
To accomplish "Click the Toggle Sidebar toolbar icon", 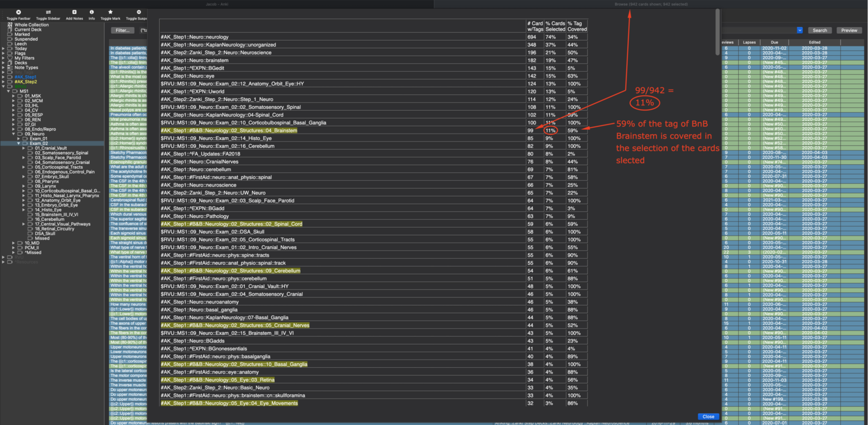I will 48,12.
